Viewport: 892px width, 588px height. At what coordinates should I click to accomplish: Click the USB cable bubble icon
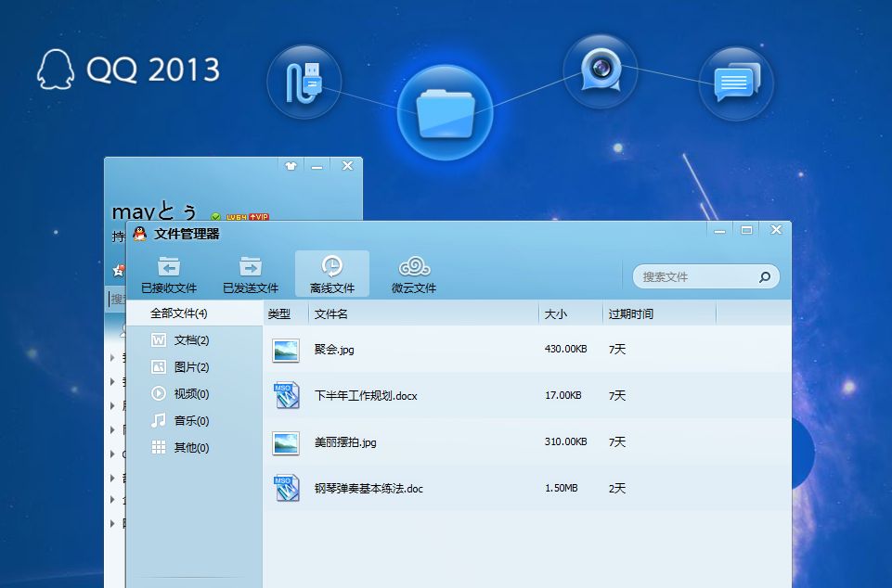(304, 82)
